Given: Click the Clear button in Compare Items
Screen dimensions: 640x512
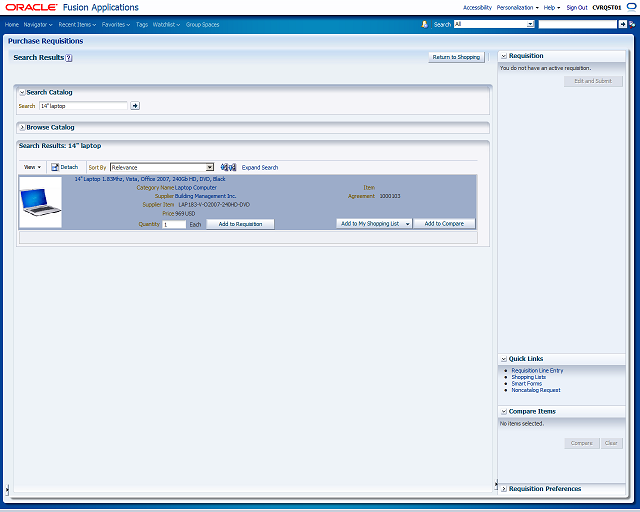Looking at the screenshot, I should [611, 443].
